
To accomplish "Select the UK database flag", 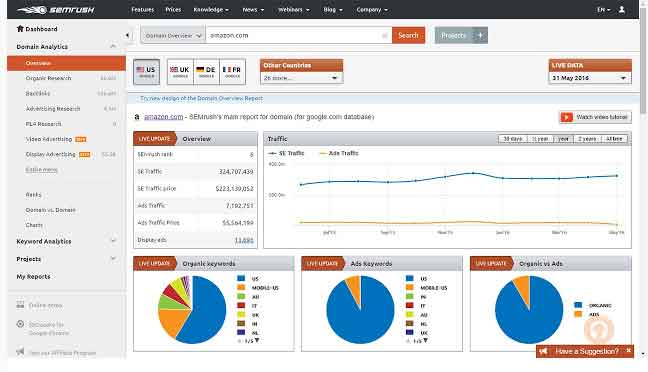I will [x=180, y=72].
